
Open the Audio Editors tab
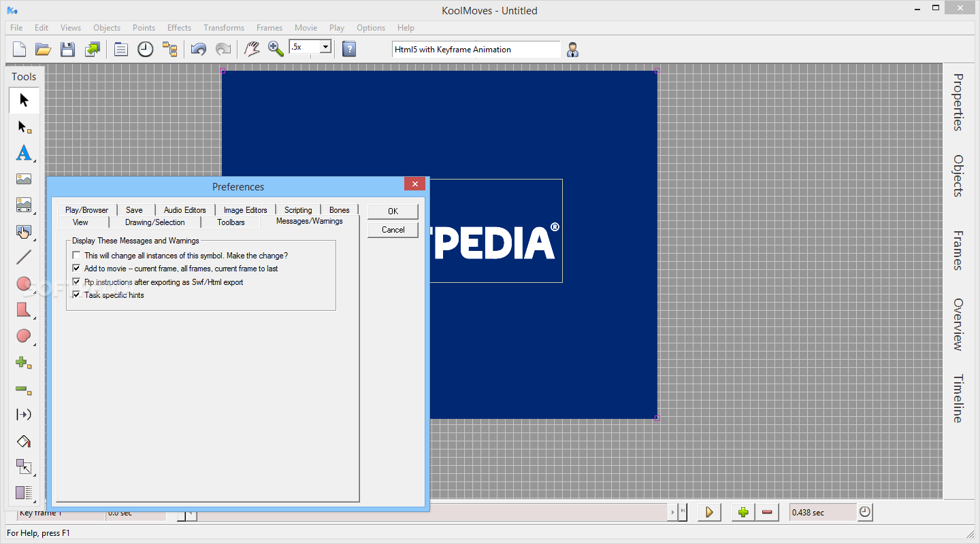tap(185, 210)
